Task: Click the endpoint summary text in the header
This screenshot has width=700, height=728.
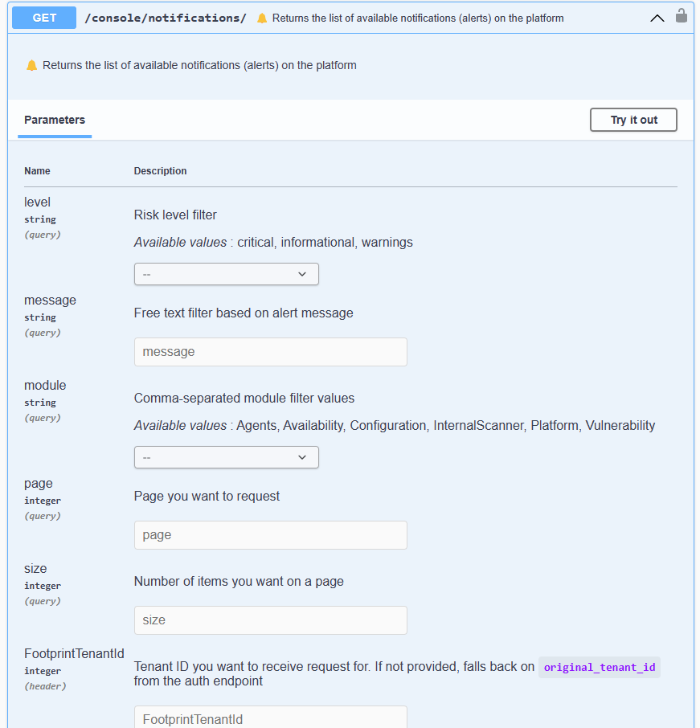Action: point(418,18)
